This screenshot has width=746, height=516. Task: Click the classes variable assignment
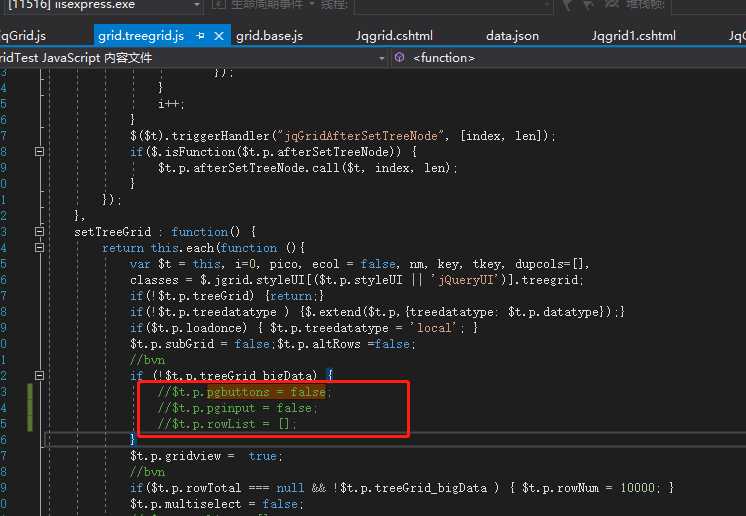pos(356,280)
